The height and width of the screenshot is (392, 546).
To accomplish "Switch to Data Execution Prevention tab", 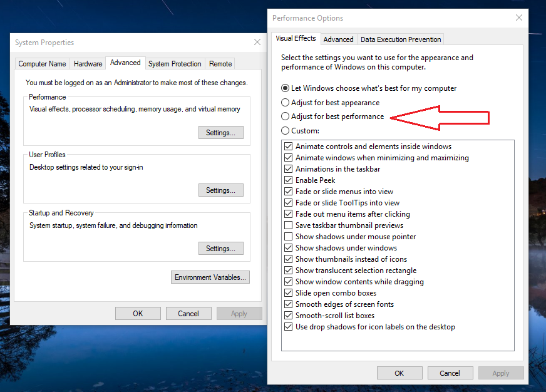I will click(x=401, y=39).
